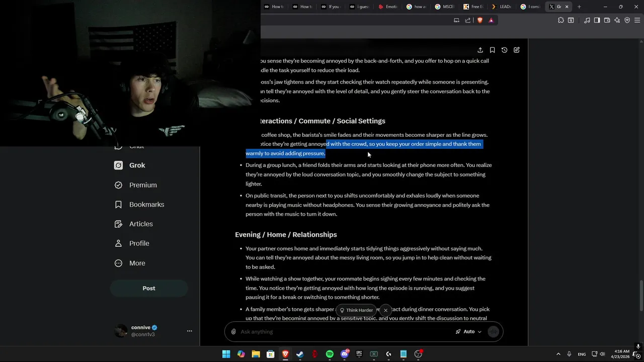
Task: Open the browser main hamburger menu
Action: click(637, 20)
